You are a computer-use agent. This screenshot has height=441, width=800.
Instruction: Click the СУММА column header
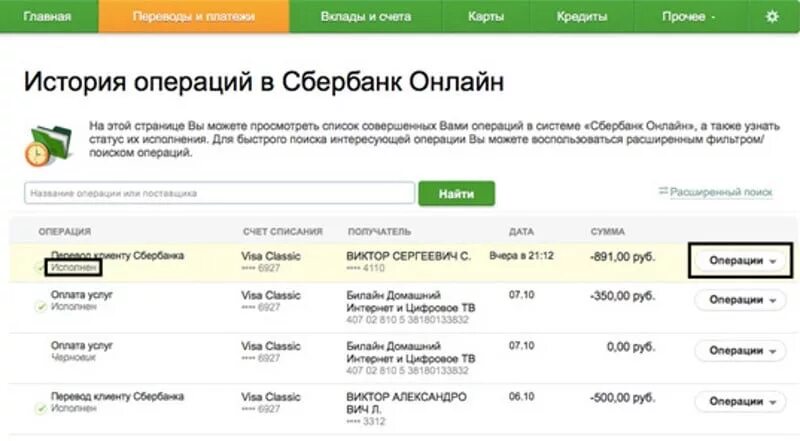point(608,232)
